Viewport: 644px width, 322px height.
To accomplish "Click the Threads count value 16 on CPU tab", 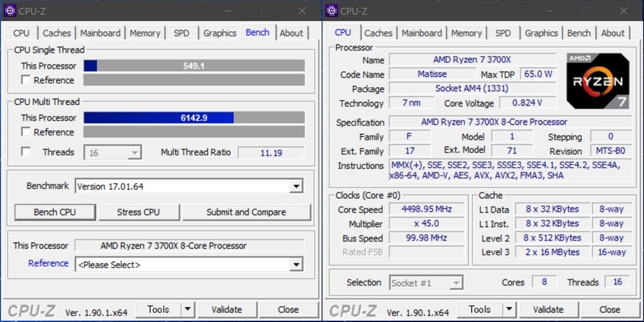I will (x=618, y=282).
